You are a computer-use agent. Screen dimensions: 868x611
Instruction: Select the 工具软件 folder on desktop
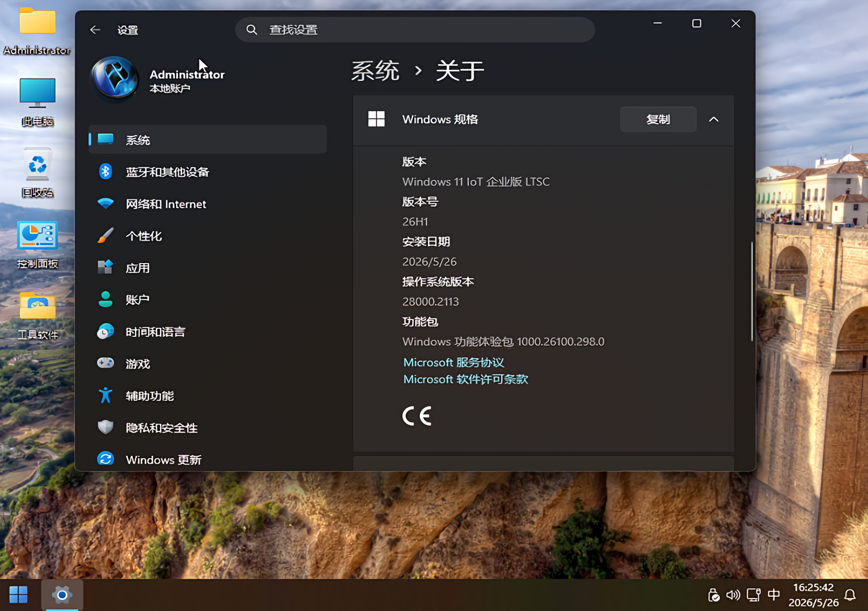pyautogui.click(x=37, y=316)
